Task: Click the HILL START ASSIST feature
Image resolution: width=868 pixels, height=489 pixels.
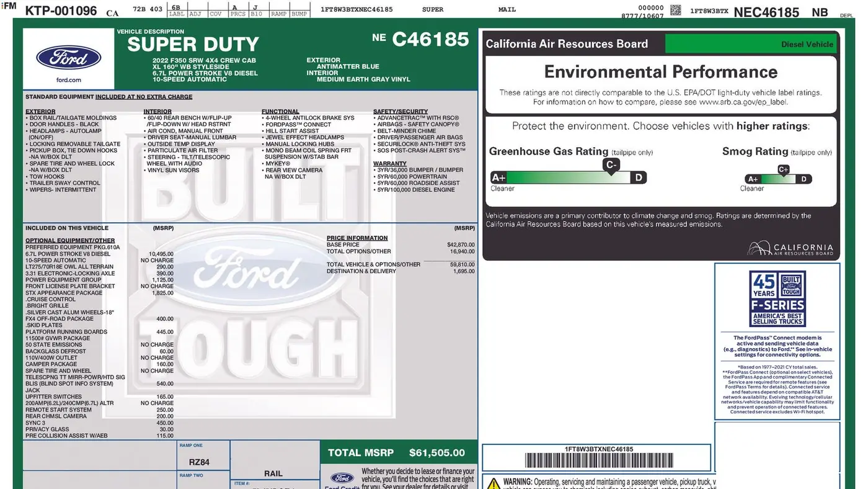Action: pyautogui.click(x=291, y=131)
